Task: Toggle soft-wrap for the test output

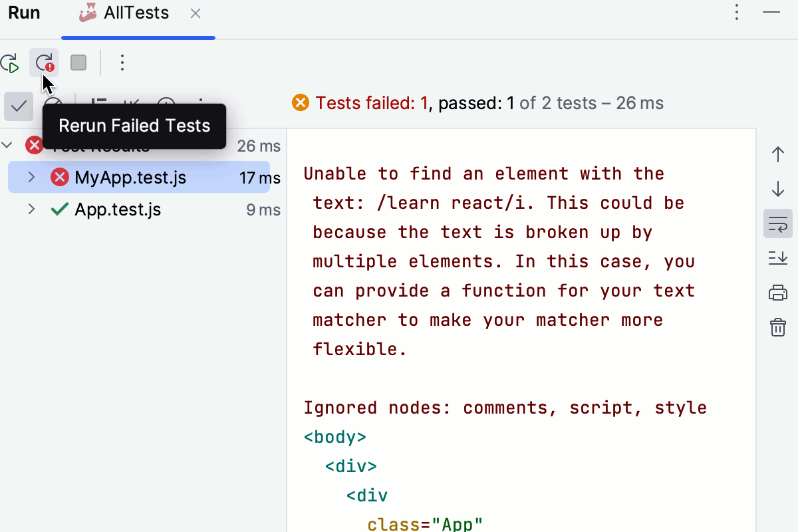Action: pyautogui.click(x=777, y=223)
